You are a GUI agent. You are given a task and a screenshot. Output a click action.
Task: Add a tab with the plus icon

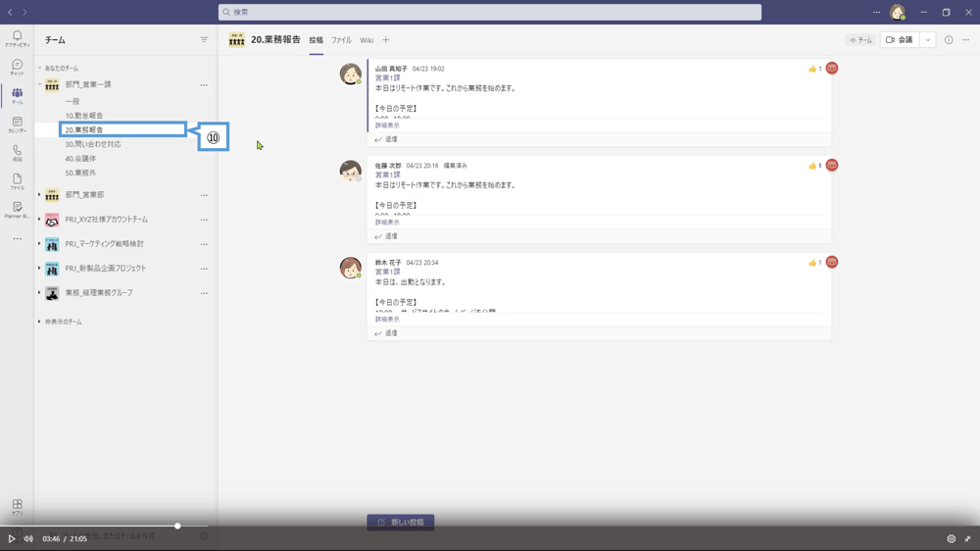pos(385,40)
